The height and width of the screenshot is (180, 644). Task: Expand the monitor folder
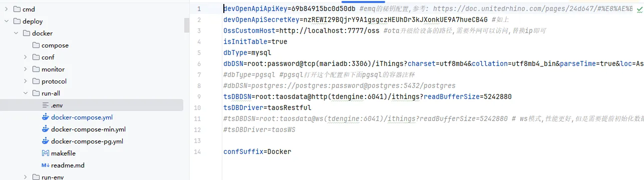(26, 69)
